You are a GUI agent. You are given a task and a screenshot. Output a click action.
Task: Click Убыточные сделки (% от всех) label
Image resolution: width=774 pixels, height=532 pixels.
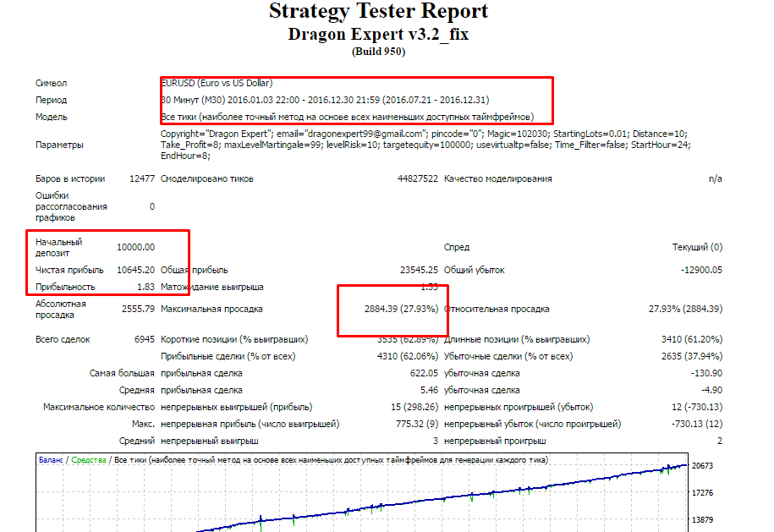pos(508,356)
